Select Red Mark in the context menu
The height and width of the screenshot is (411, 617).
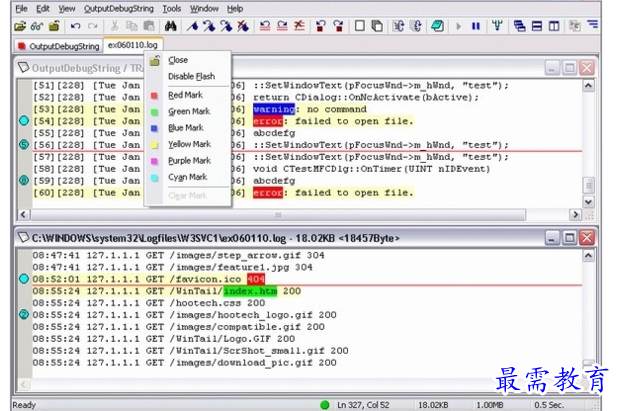coord(185,95)
